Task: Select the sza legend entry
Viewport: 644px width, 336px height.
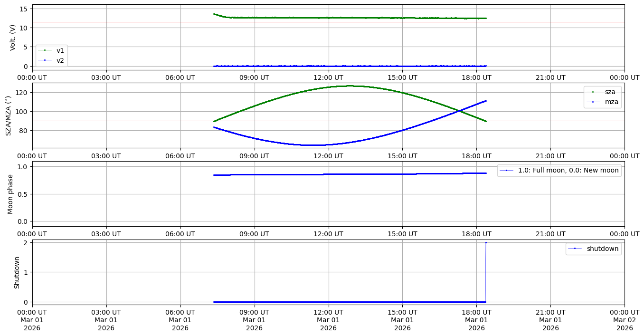Action: pyautogui.click(x=609, y=92)
